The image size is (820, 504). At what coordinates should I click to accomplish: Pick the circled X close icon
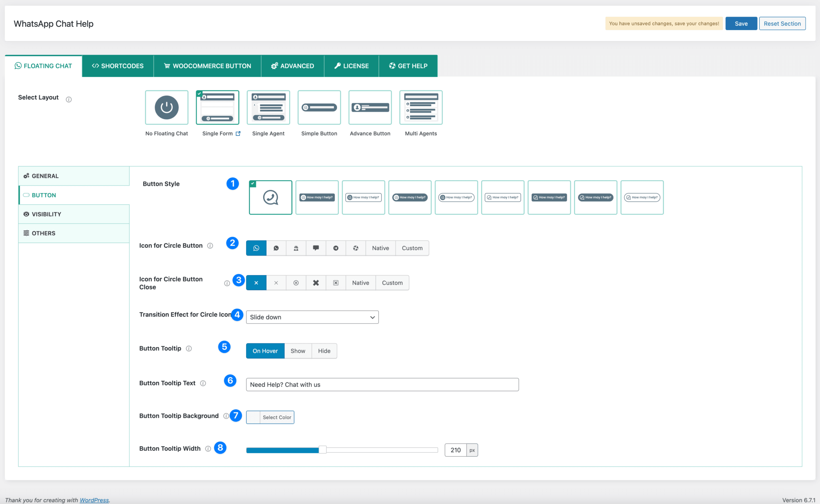[296, 283]
